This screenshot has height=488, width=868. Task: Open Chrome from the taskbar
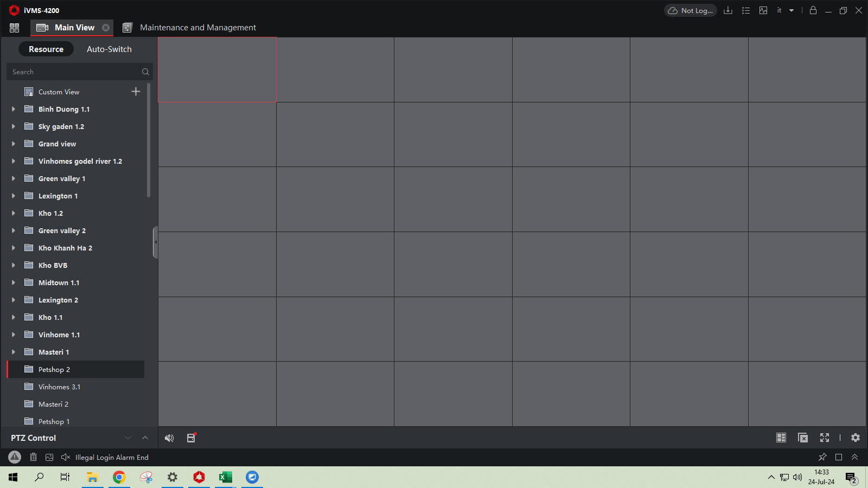pos(119,477)
